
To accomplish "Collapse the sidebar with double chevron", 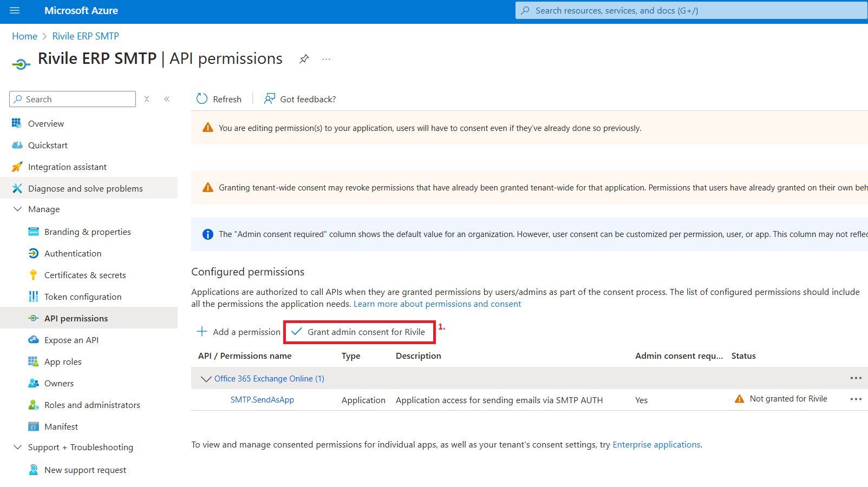I will point(167,99).
